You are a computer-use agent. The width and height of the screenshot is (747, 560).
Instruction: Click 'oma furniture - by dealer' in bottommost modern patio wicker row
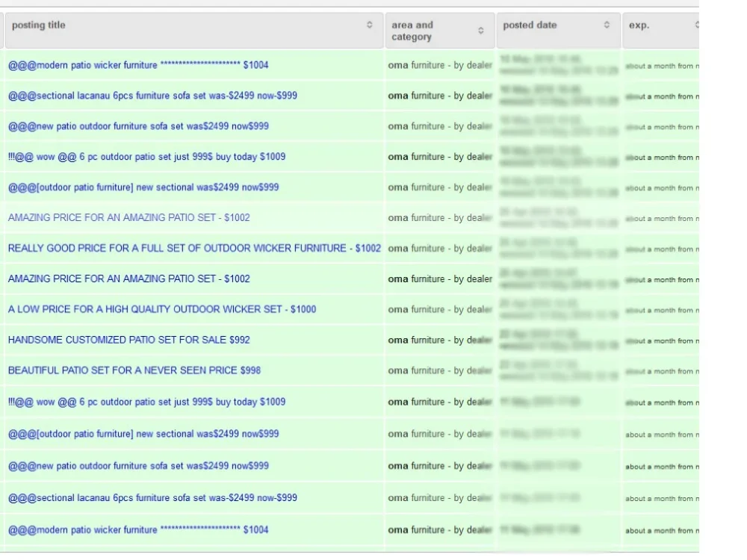pos(440,529)
